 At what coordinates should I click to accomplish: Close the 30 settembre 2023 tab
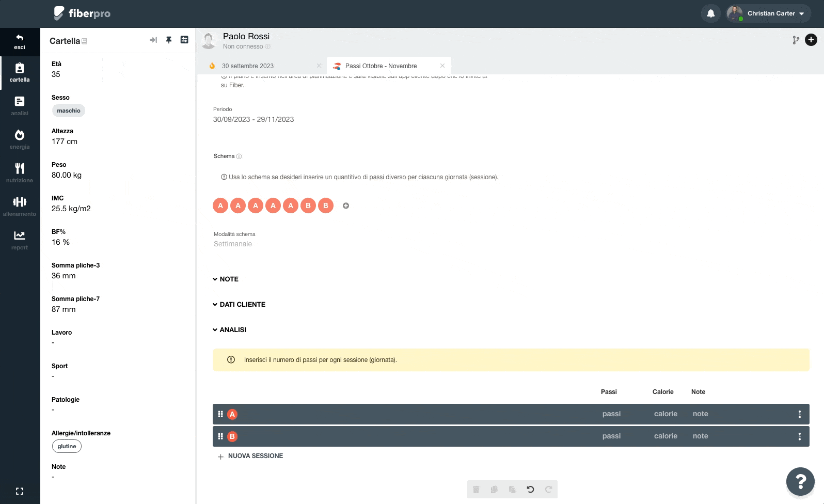click(319, 66)
